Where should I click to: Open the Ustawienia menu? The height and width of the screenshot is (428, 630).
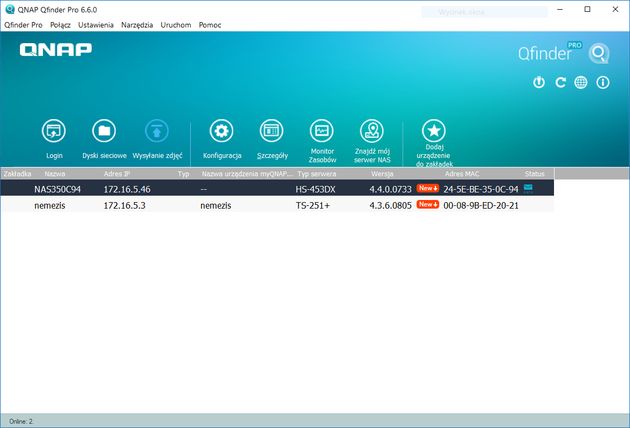point(96,25)
